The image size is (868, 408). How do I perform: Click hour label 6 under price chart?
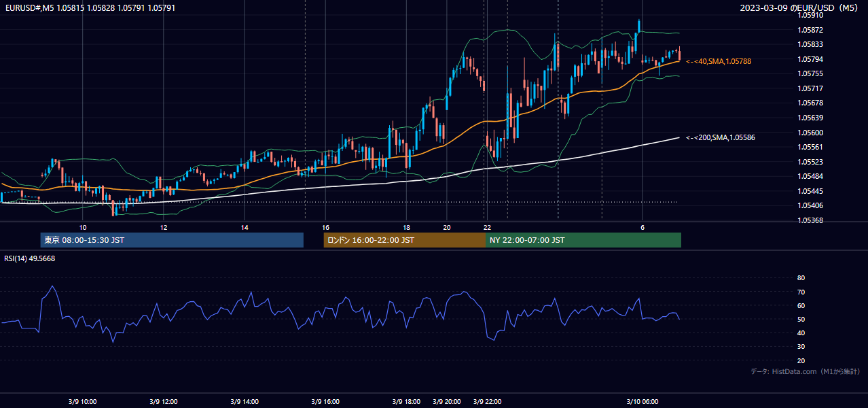(642, 227)
